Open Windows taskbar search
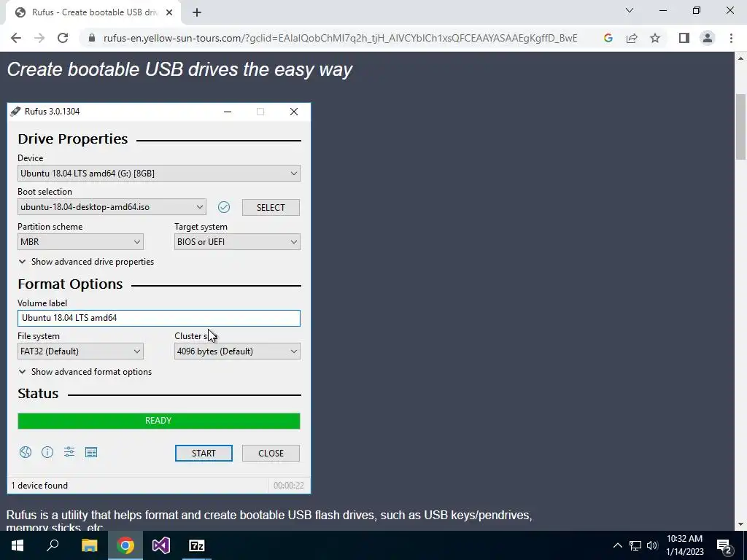747x560 pixels. pos(53,545)
